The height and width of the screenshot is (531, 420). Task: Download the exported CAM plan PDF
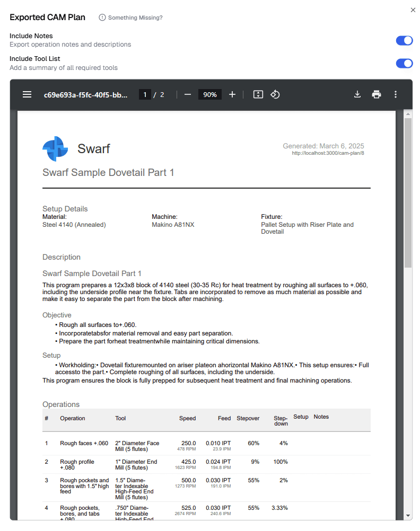tap(357, 94)
